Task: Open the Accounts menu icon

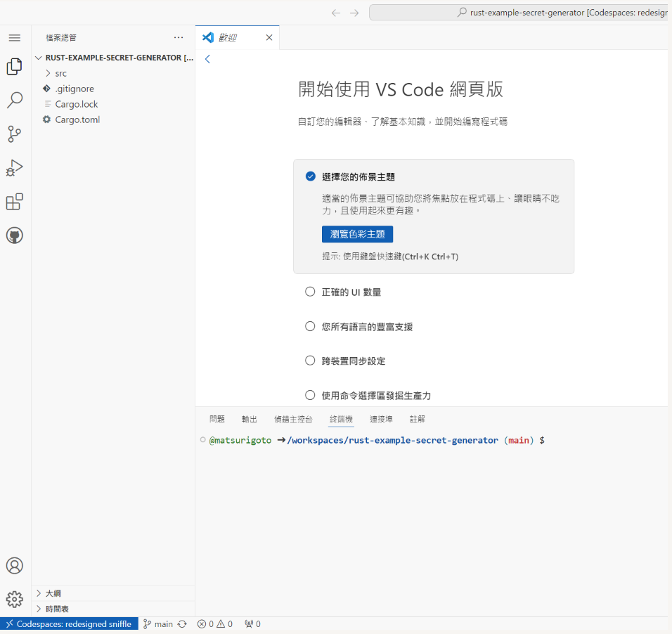Action: [x=15, y=565]
